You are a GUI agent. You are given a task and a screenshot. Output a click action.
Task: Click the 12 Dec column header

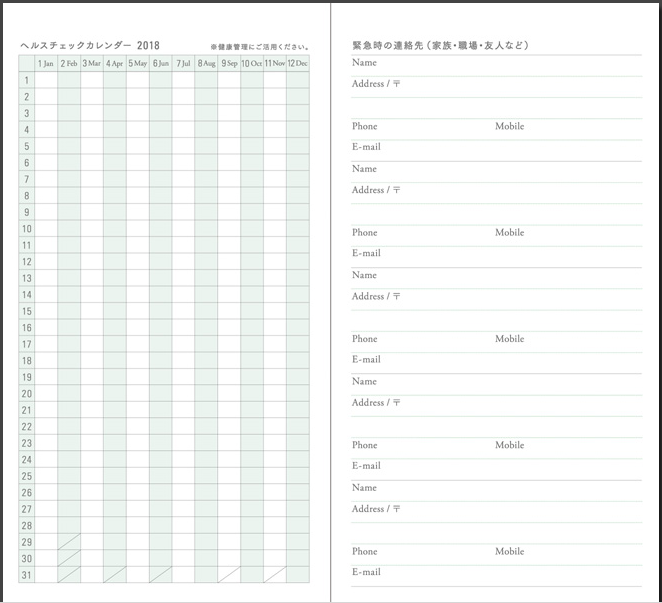click(298, 63)
